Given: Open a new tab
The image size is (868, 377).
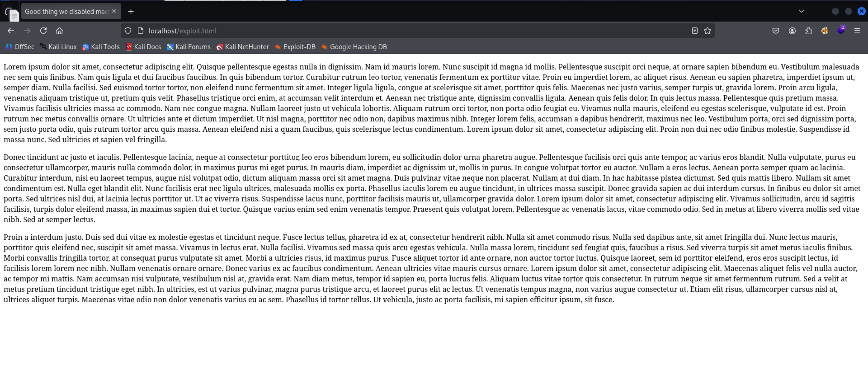Looking at the screenshot, I should (131, 11).
